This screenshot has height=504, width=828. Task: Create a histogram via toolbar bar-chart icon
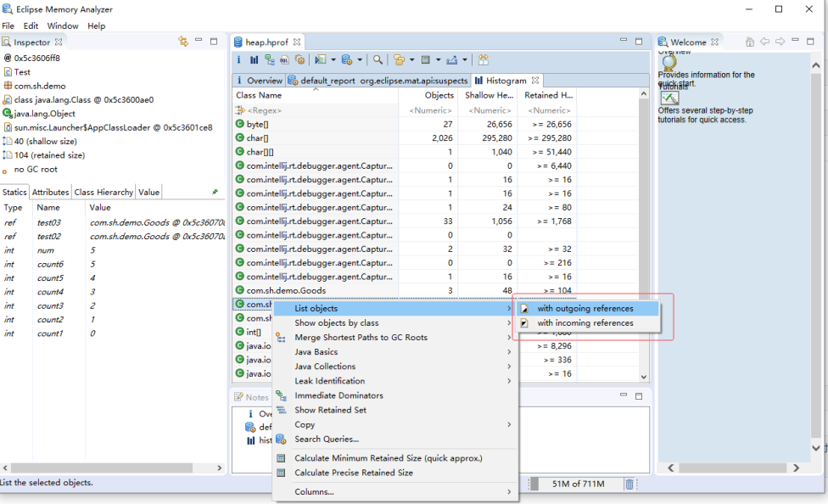[254, 59]
